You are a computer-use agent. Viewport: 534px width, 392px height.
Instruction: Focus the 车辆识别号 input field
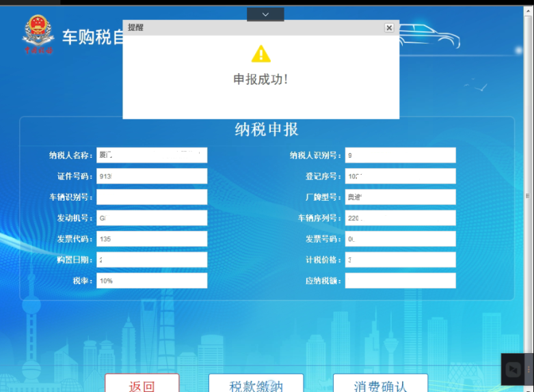152,197
